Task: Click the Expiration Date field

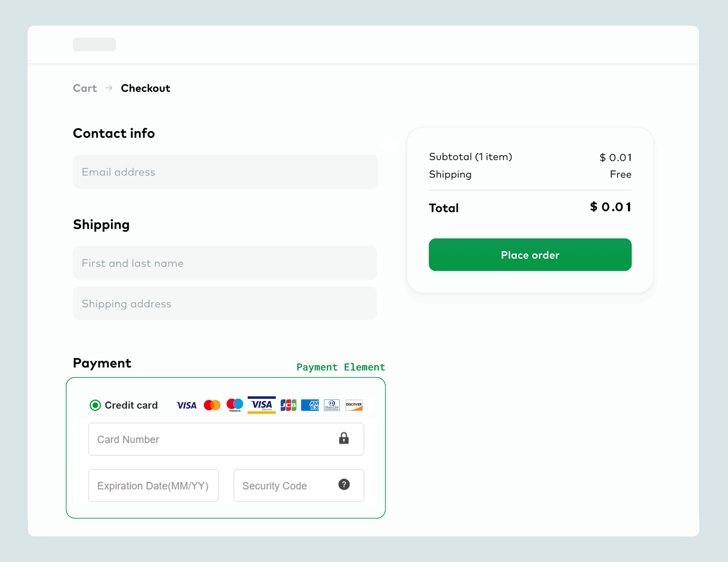Action: coord(153,486)
